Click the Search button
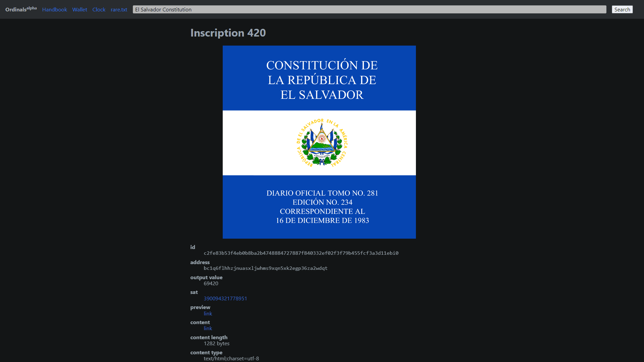The height and width of the screenshot is (362, 644). click(x=622, y=9)
